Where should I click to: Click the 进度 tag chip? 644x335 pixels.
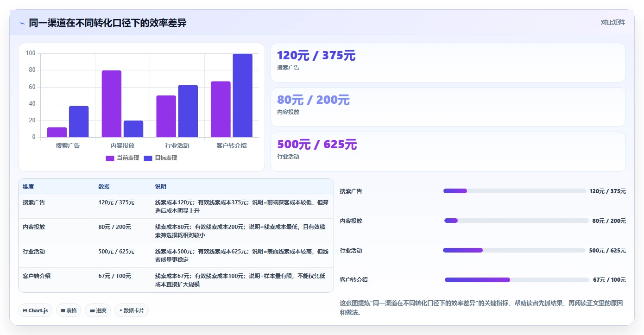coord(98,310)
